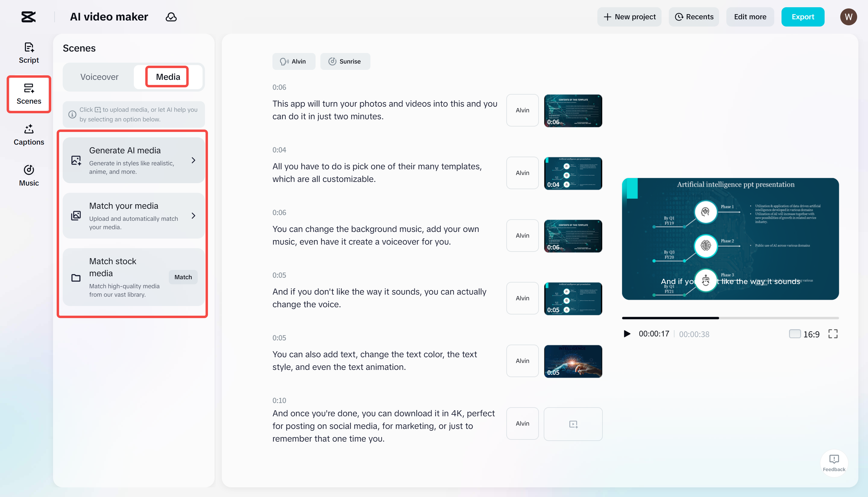Click the video progress bar

pyautogui.click(x=730, y=318)
